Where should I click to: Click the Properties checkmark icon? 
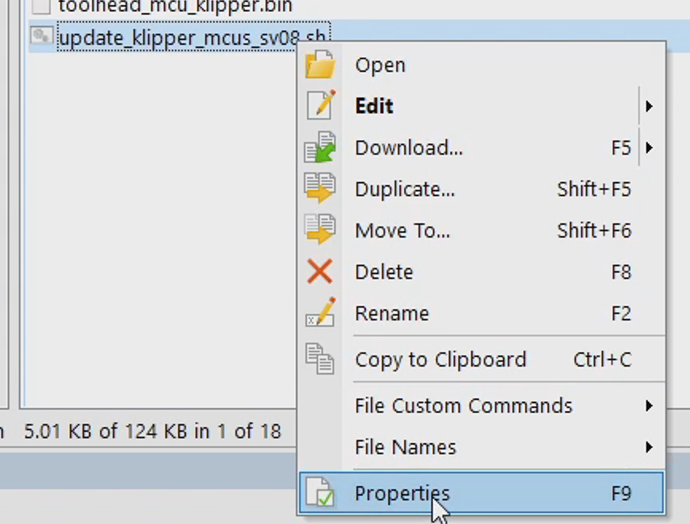(320, 493)
